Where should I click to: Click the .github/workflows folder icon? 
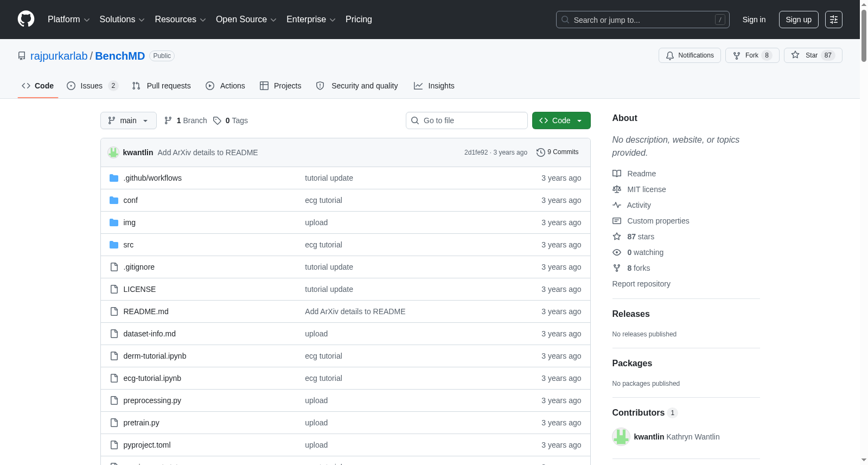click(x=114, y=178)
